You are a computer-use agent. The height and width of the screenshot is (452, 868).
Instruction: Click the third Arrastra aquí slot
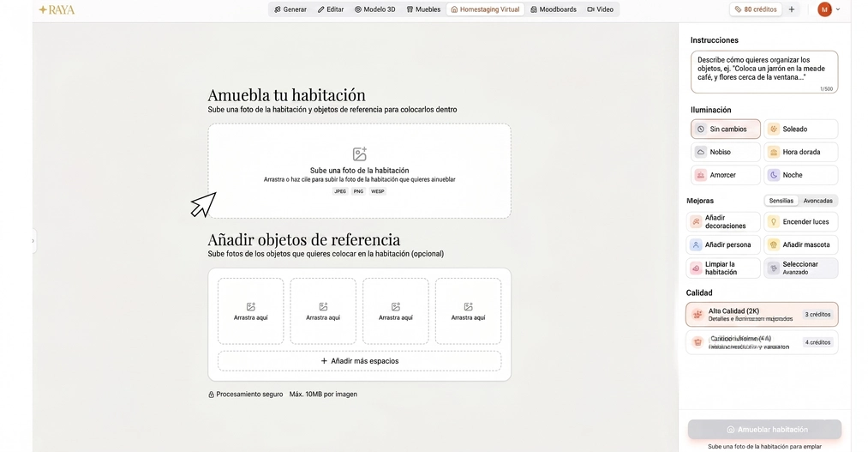click(396, 311)
